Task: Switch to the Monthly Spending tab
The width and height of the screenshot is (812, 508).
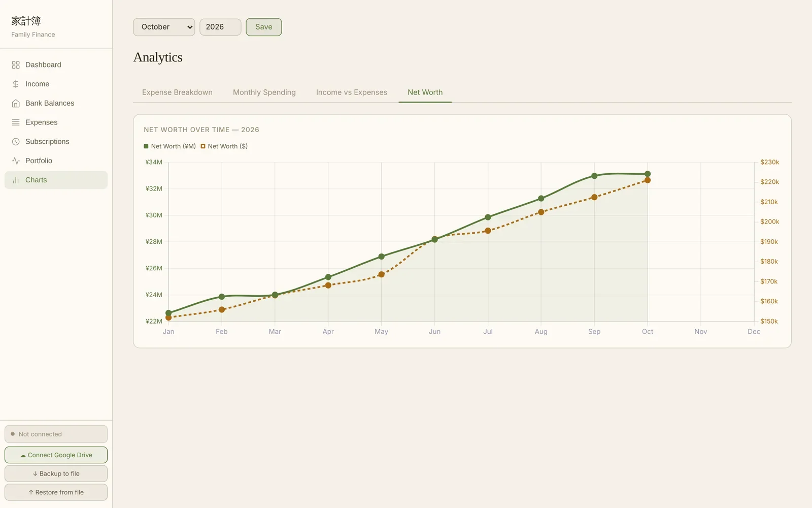Action: (264, 92)
